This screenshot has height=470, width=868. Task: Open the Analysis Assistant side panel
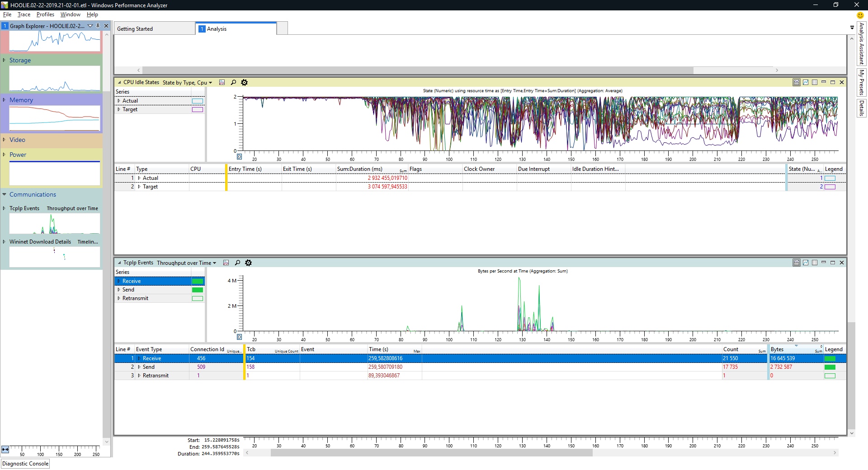coord(862,43)
